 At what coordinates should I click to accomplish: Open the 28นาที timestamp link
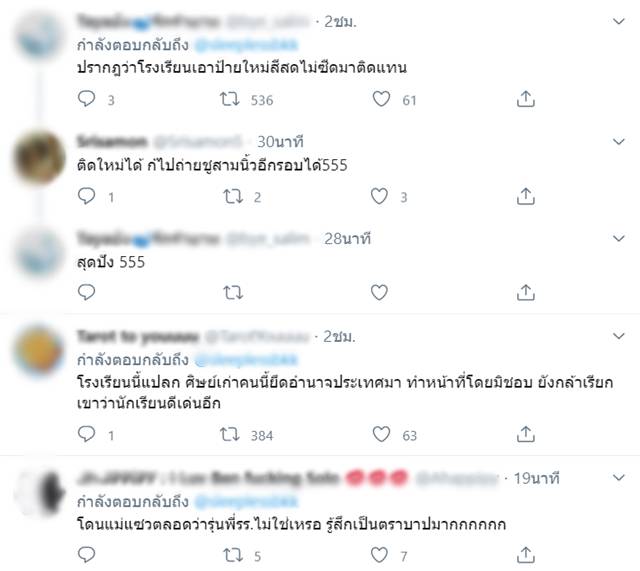click(x=347, y=239)
